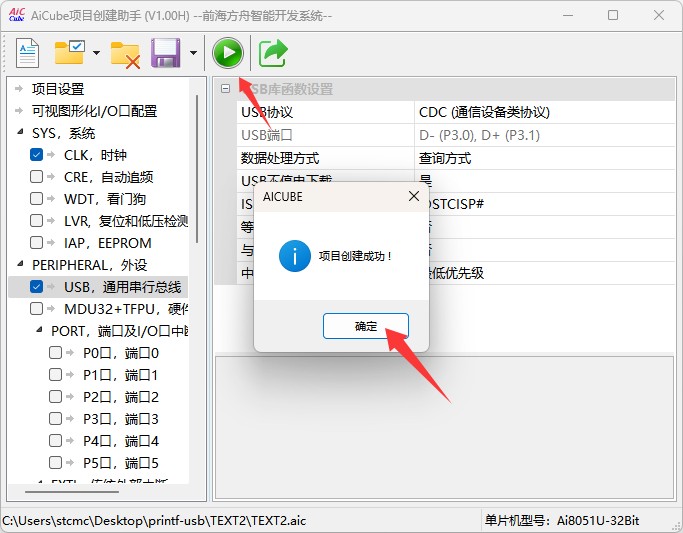Select 项目设置 in the tree
This screenshot has width=683, height=533.
pos(58,89)
